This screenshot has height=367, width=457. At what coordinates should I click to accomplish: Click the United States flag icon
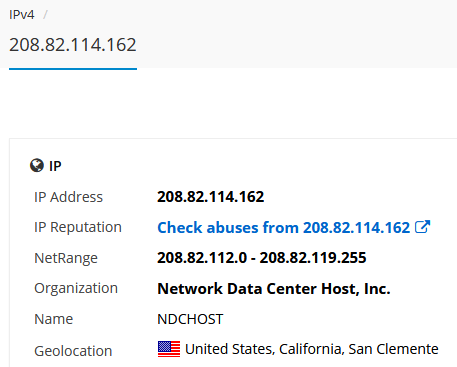pos(169,349)
